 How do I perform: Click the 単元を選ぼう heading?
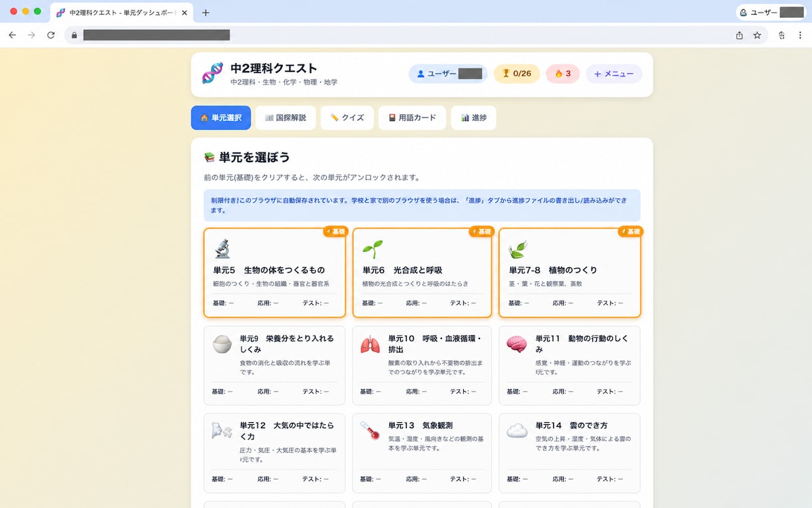255,158
